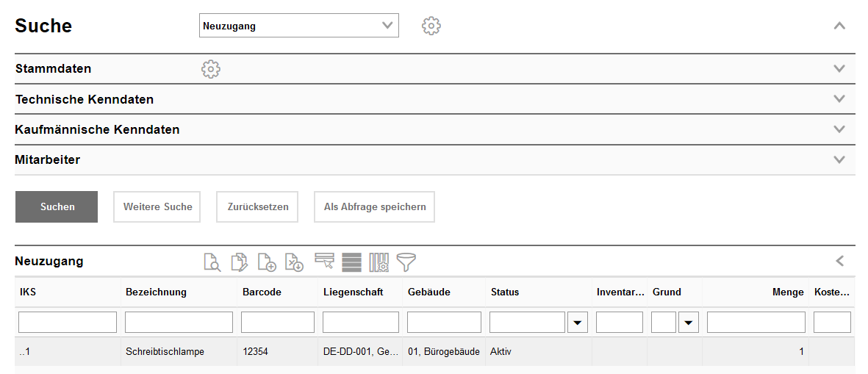Click the striped rows list view icon
This screenshot has height=374, width=868.
click(x=351, y=262)
